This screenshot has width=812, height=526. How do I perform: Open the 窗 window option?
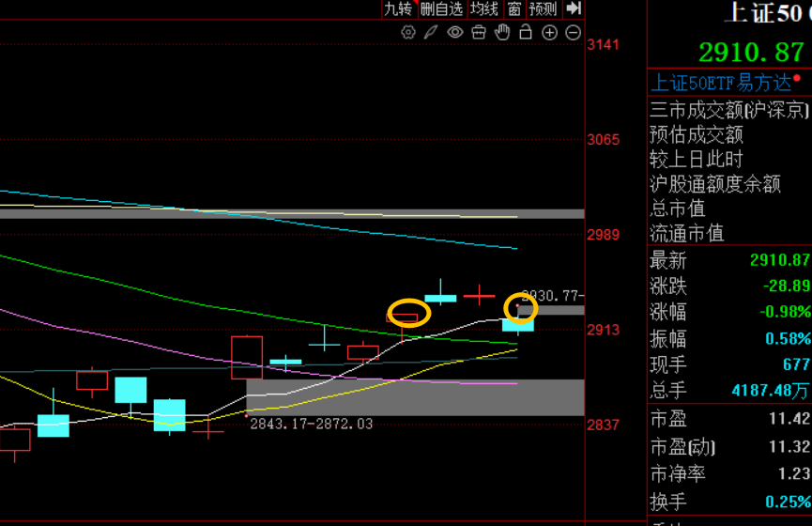[513, 8]
